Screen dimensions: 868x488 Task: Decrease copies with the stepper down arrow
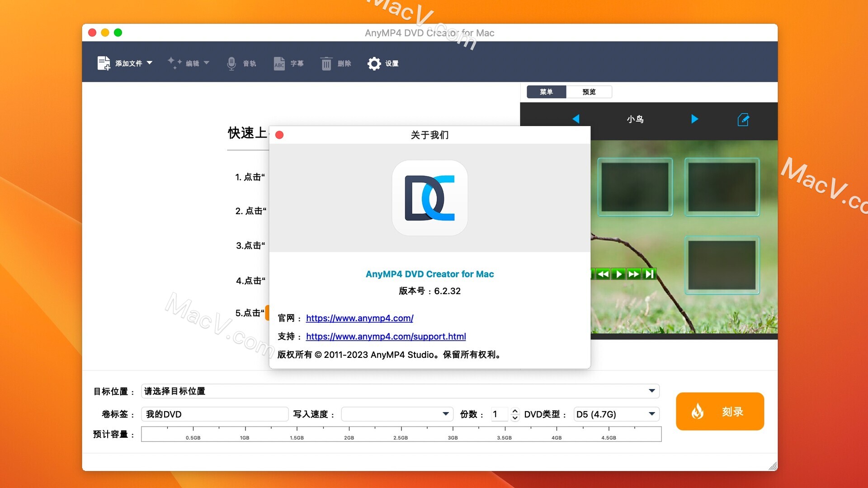tap(515, 418)
